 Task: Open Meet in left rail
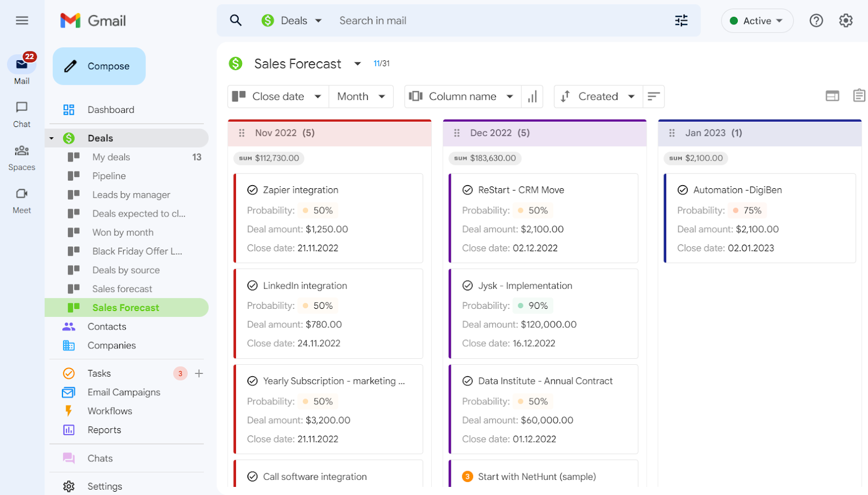tap(22, 201)
